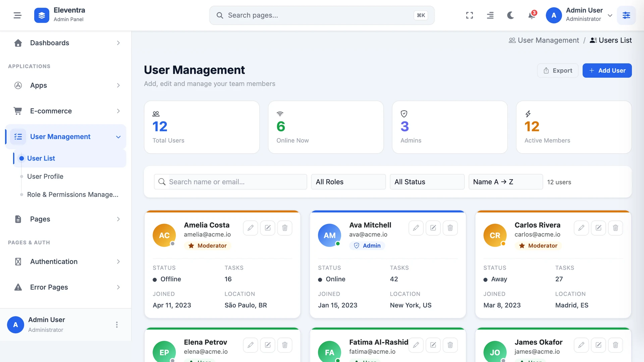Click pencil edit icon on Carlos Rivera card
This screenshot has width=644, height=362.
[x=581, y=228]
